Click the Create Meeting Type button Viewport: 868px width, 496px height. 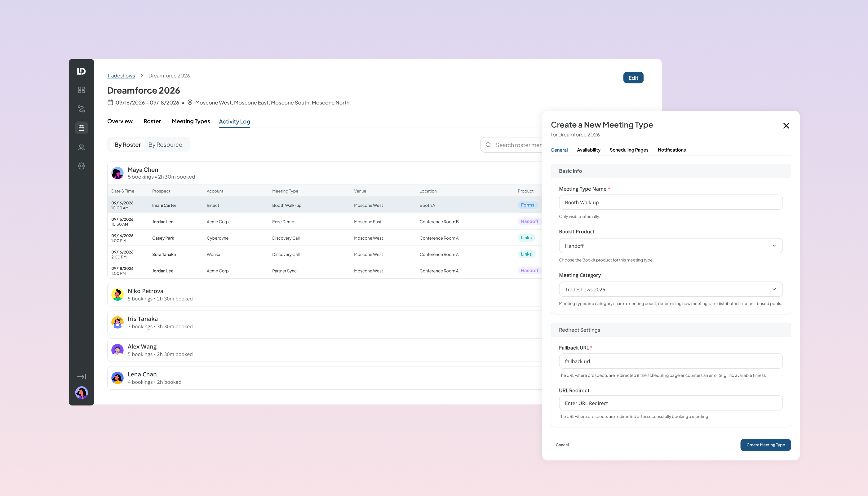pyautogui.click(x=765, y=445)
